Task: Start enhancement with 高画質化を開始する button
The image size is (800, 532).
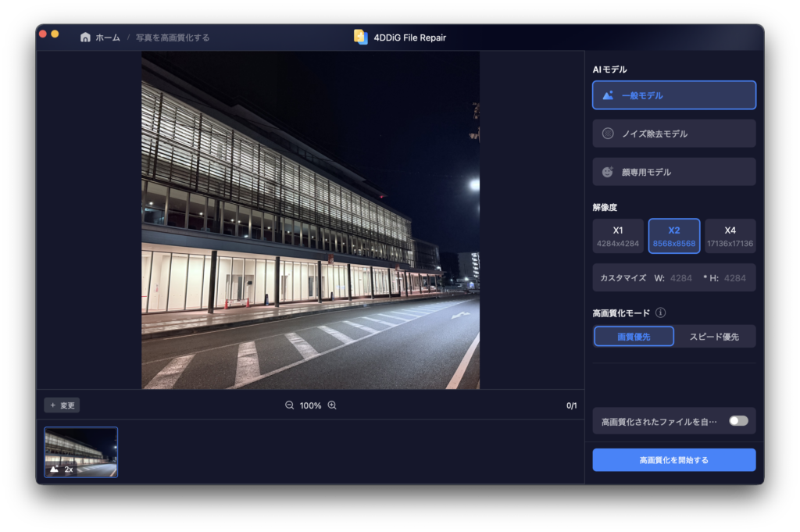Action: point(673,460)
